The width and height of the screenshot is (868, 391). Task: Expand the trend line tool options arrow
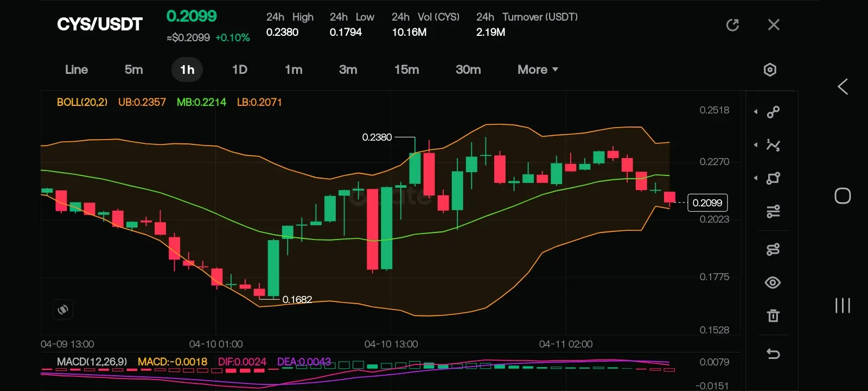[x=756, y=112]
